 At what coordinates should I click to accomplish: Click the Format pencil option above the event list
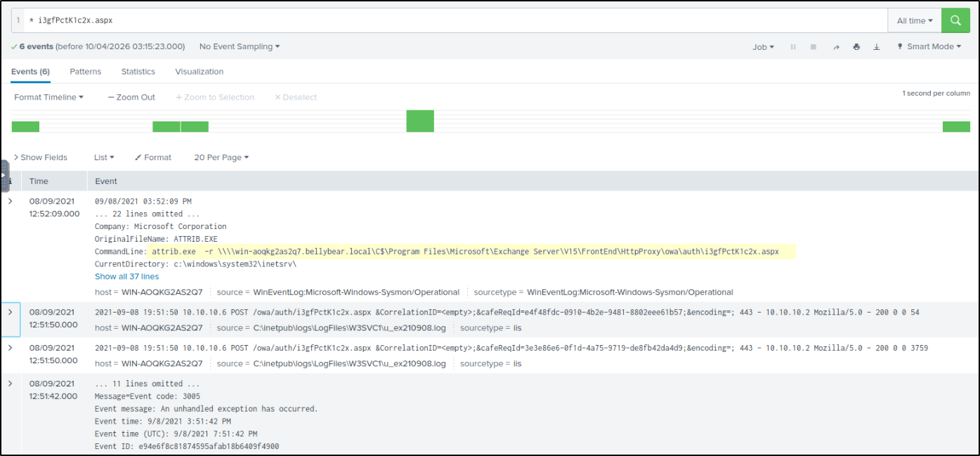[153, 157]
